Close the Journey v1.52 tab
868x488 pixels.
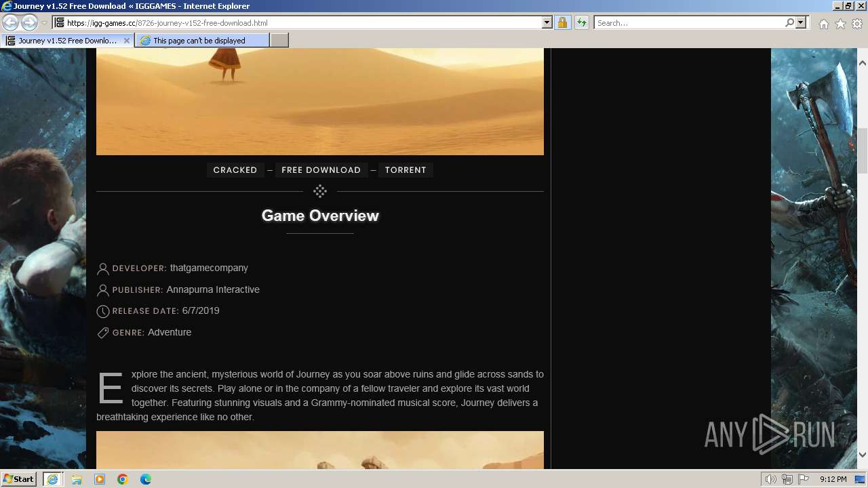[x=127, y=41]
